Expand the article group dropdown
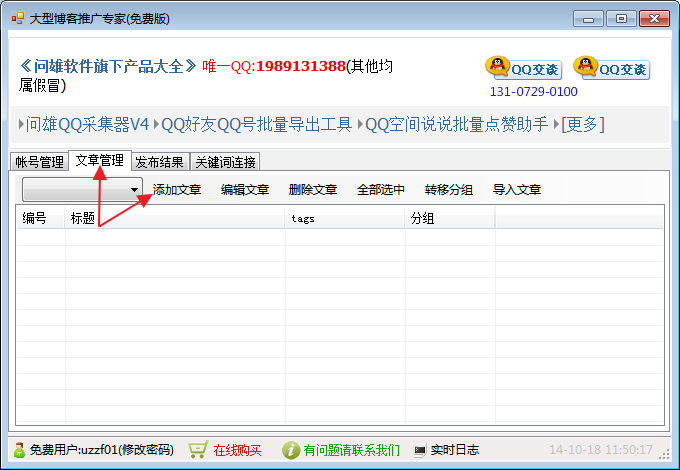This screenshot has height=470, width=680. (134, 189)
